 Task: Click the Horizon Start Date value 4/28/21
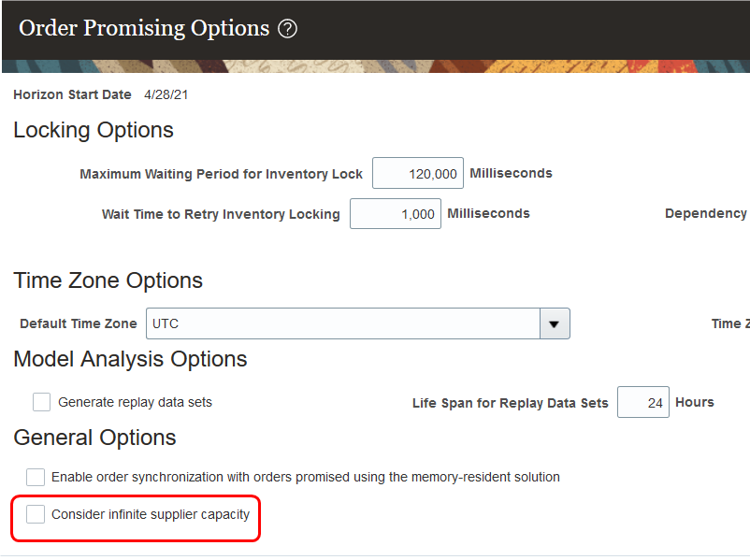167,95
